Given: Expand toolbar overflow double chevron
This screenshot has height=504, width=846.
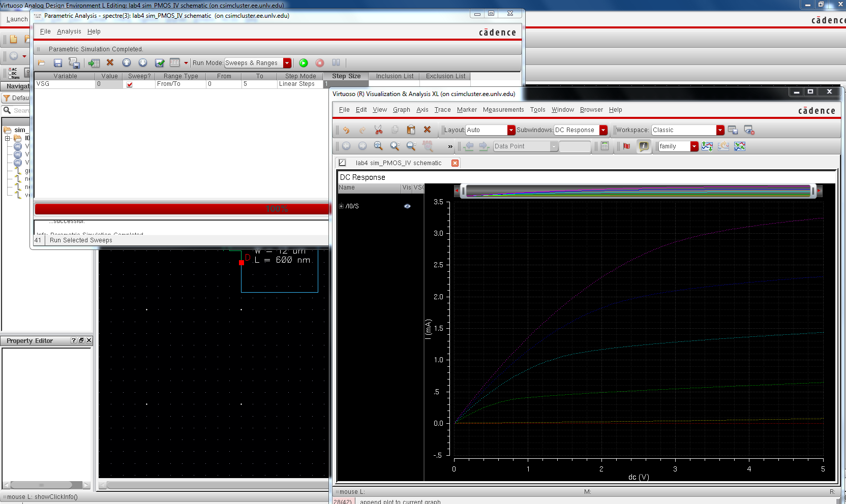Looking at the screenshot, I should (x=450, y=147).
